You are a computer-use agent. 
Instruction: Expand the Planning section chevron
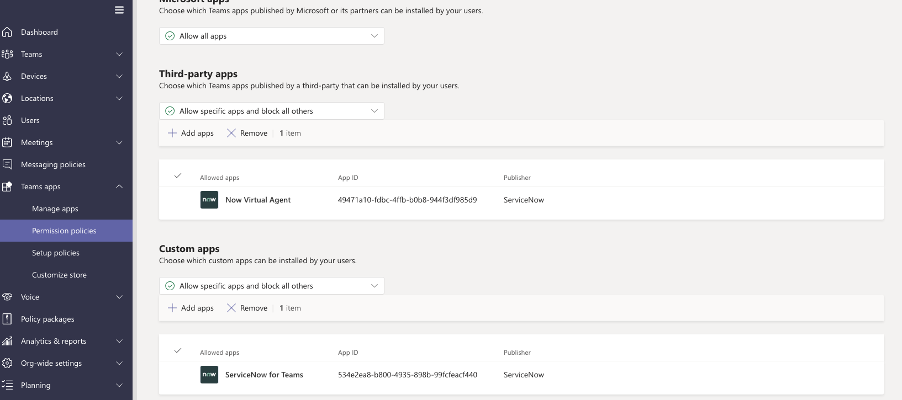(x=119, y=385)
